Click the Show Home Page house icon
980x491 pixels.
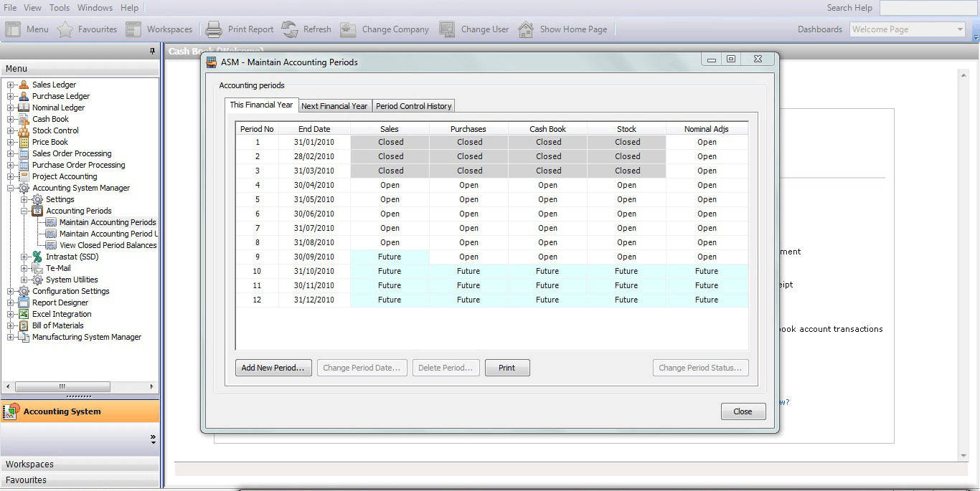526,29
